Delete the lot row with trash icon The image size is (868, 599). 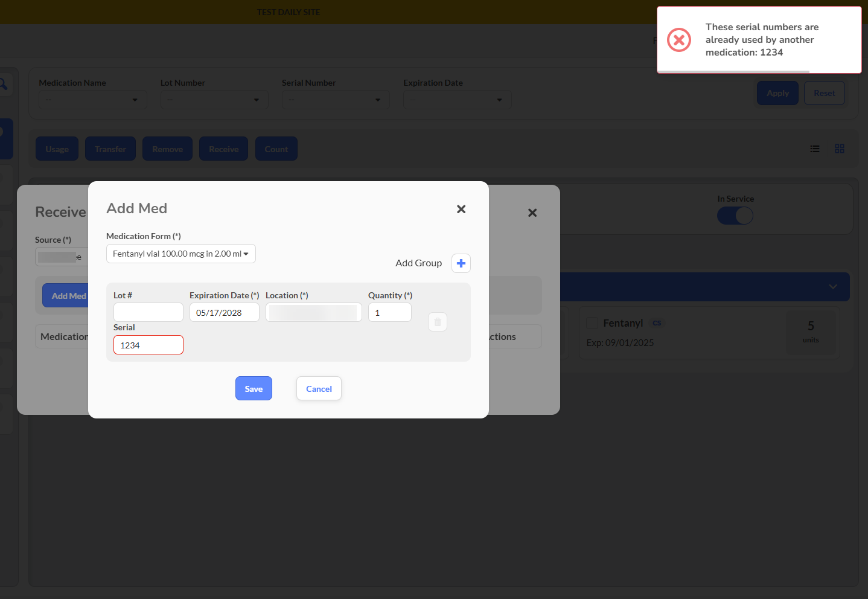pyautogui.click(x=438, y=322)
